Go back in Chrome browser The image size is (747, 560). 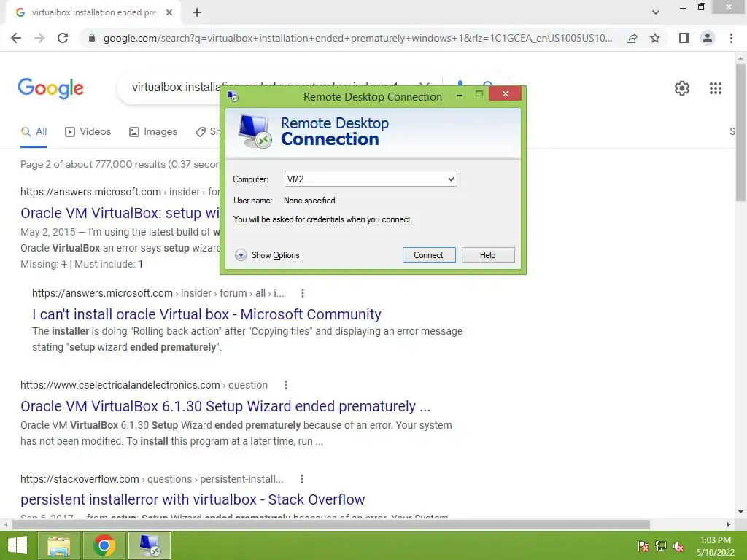coord(16,38)
